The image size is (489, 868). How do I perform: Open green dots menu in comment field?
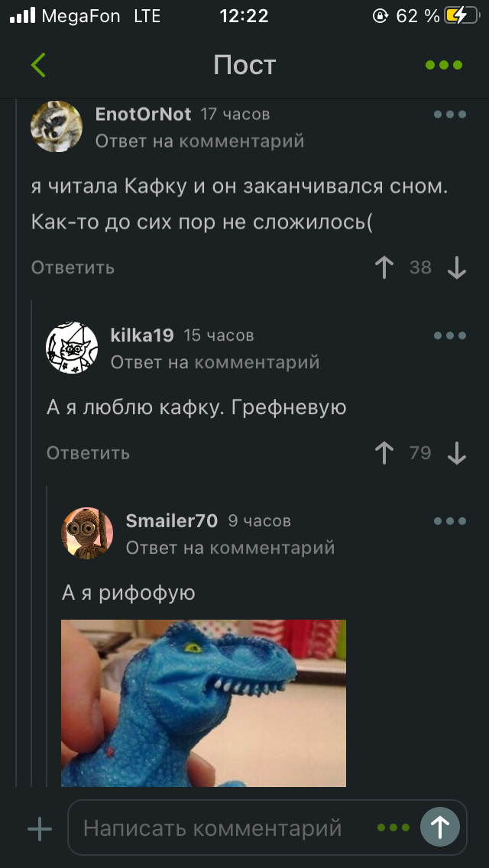(393, 828)
